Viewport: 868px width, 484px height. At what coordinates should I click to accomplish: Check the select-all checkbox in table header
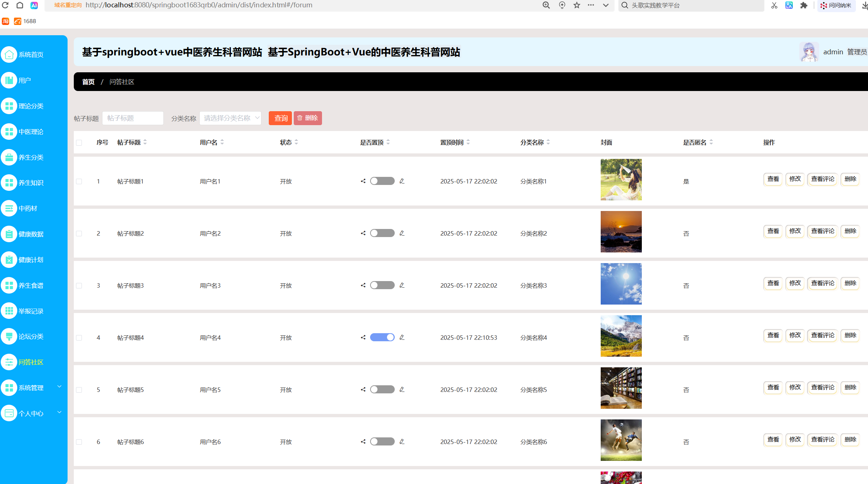(79, 142)
